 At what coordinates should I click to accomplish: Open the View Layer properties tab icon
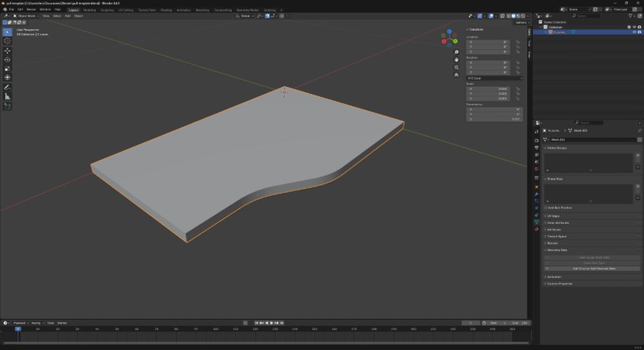[536, 154]
